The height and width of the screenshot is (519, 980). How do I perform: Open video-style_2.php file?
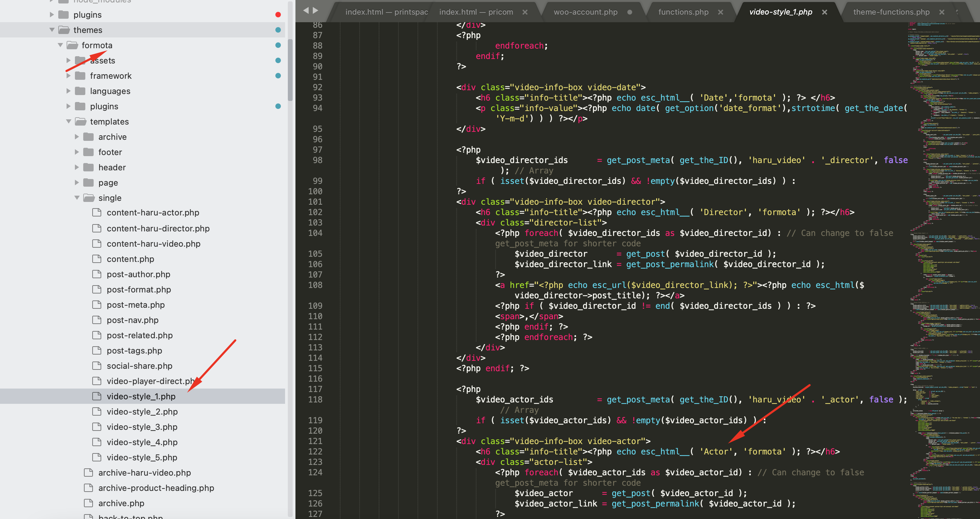[142, 412]
